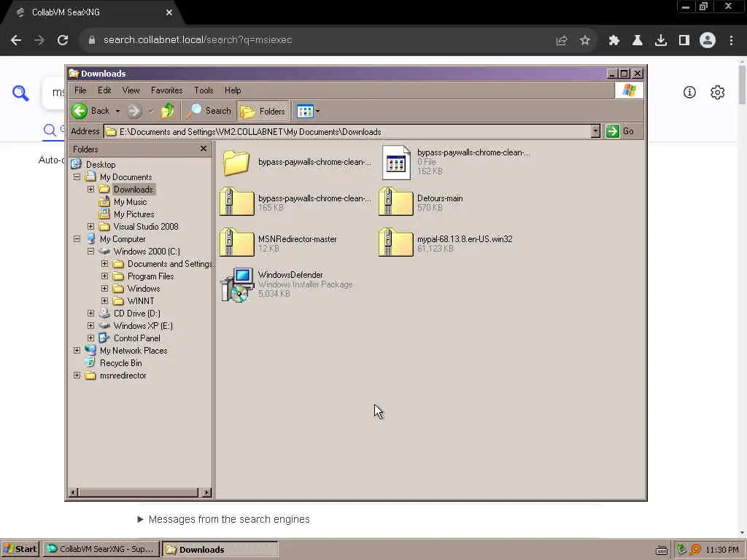
Task: Click the green Back arrow button
Action: (x=80, y=111)
